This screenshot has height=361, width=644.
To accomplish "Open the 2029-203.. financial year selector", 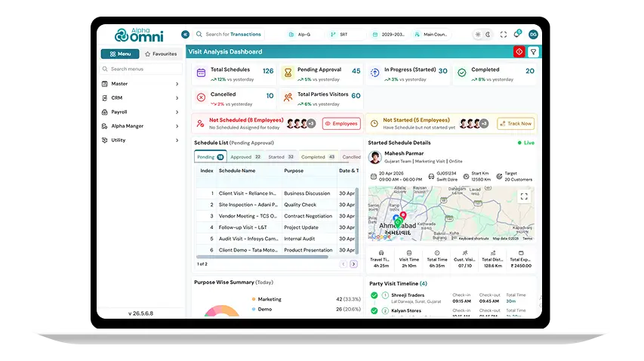I will pyautogui.click(x=389, y=35).
